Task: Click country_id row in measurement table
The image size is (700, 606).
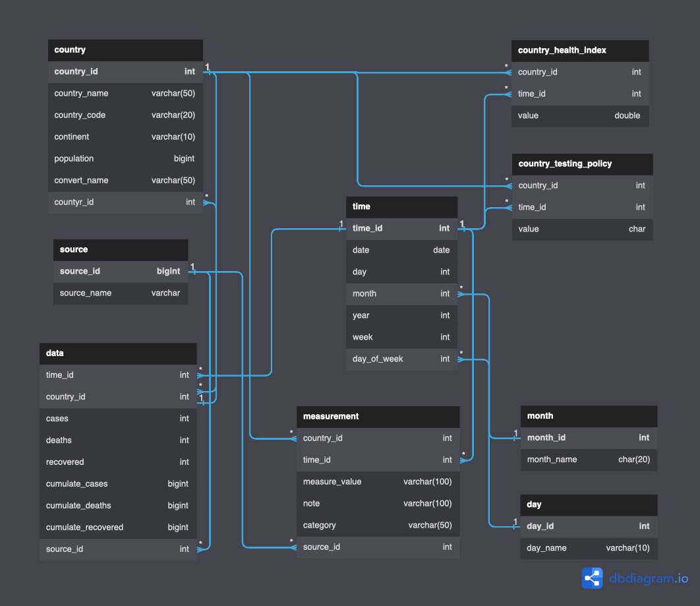Action: coord(378,439)
